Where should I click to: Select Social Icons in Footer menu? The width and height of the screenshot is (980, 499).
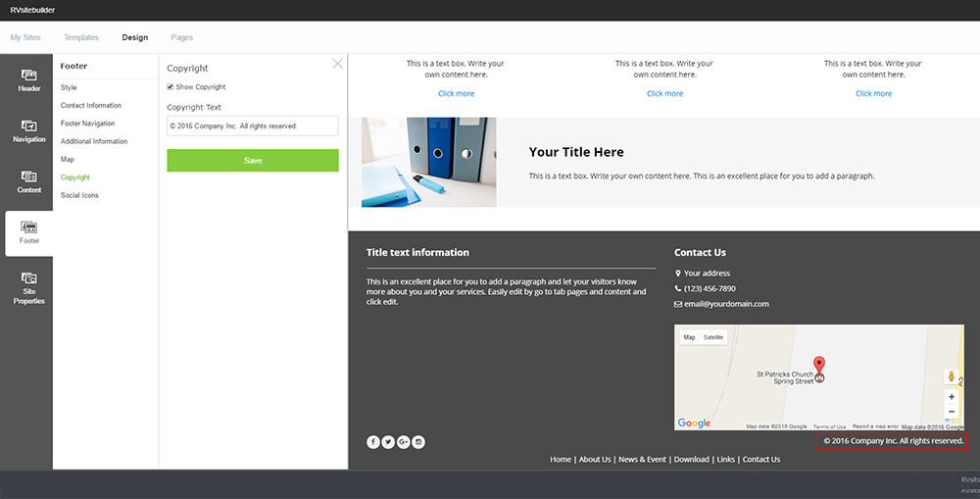coord(79,195)
